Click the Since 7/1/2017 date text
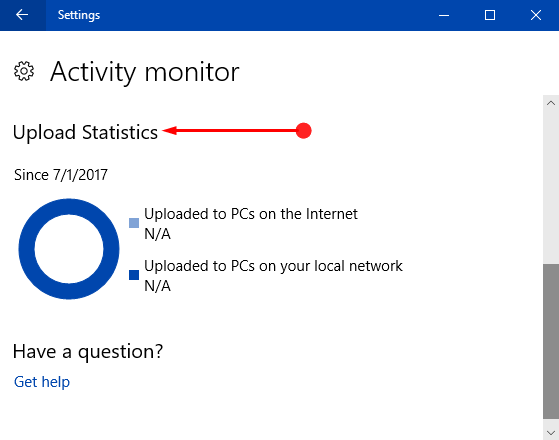The image size is (559, 440). [61, 175]
